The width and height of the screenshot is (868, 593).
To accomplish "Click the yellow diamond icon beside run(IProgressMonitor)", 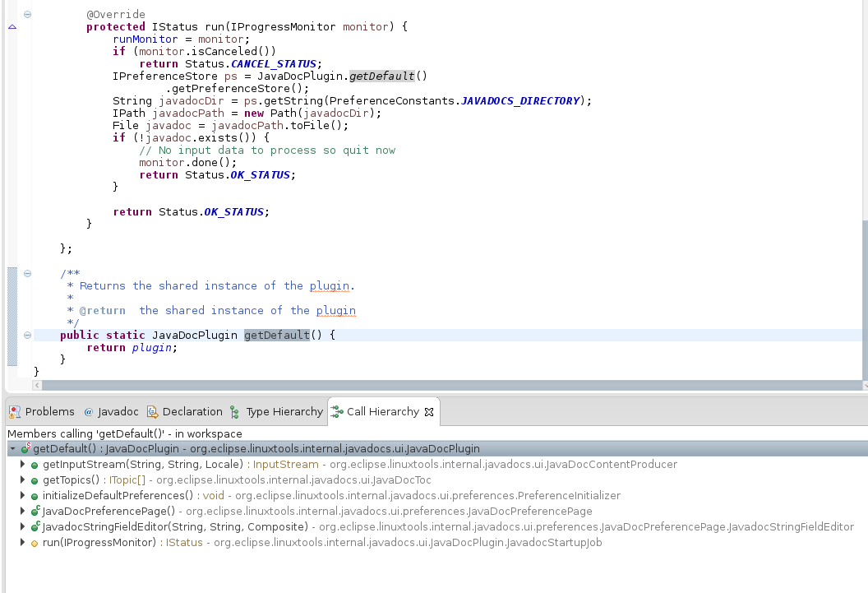I will (x=35, y=542).
